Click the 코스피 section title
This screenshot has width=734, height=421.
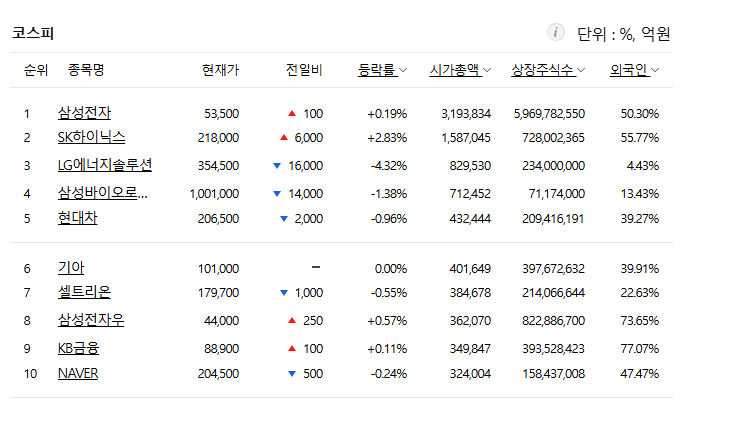[x=33, y=33]
